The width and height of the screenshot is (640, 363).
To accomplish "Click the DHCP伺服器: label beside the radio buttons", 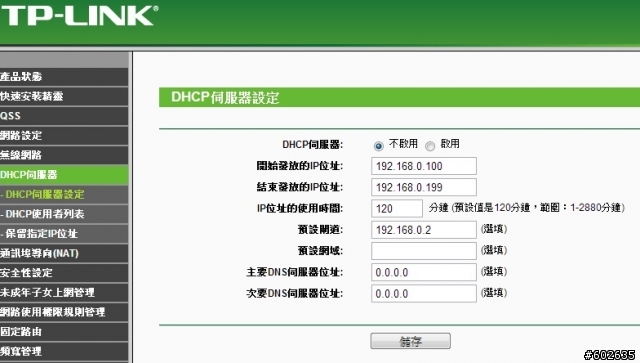I will click(313, 145).
